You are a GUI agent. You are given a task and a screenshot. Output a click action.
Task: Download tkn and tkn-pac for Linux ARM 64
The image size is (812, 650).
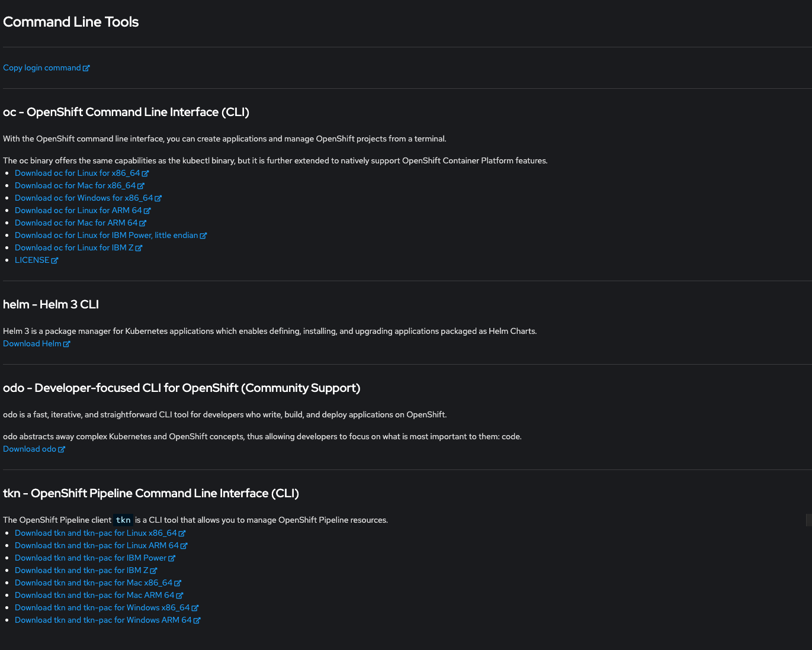pos(97,545)
